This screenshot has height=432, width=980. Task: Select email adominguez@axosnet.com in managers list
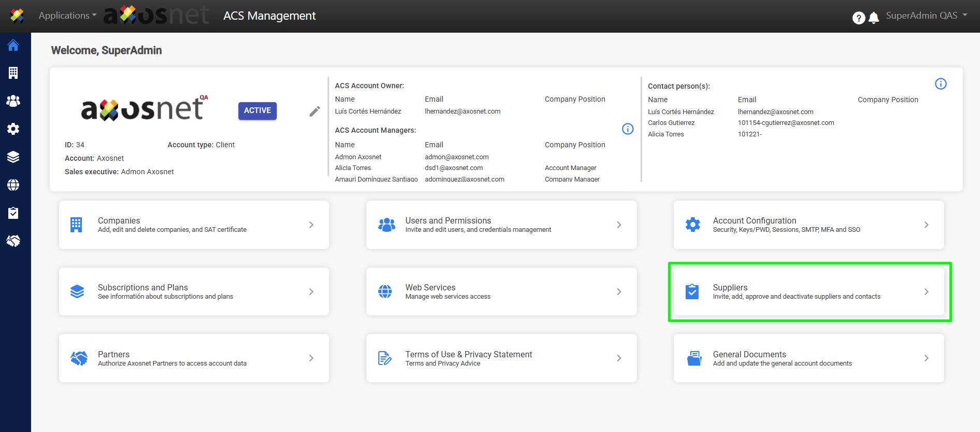(x=464, y=179)
